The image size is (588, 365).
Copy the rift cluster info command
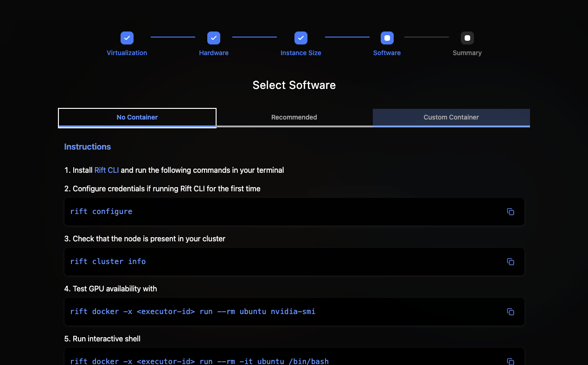(511, 262)
